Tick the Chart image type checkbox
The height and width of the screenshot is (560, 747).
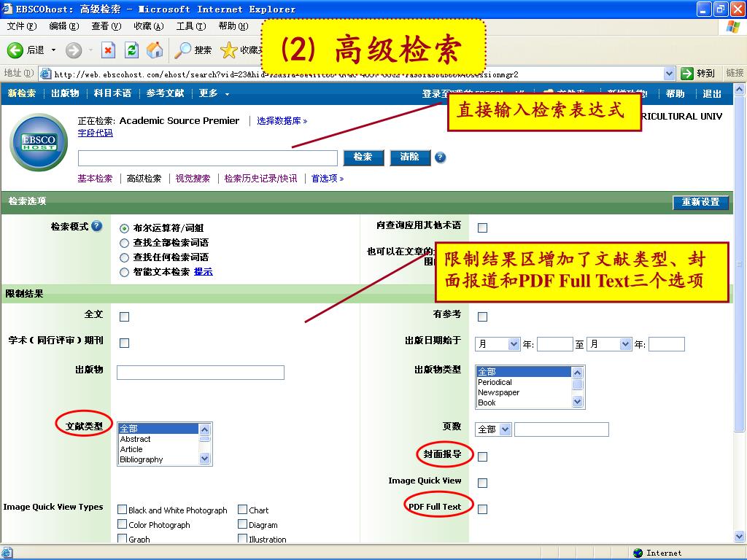click(x=242, y=510)
